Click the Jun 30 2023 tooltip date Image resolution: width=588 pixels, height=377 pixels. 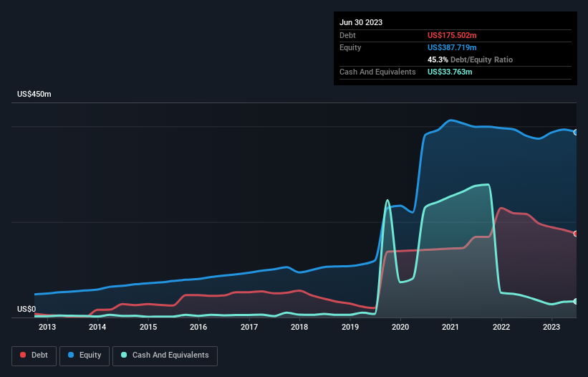[361, 22]
